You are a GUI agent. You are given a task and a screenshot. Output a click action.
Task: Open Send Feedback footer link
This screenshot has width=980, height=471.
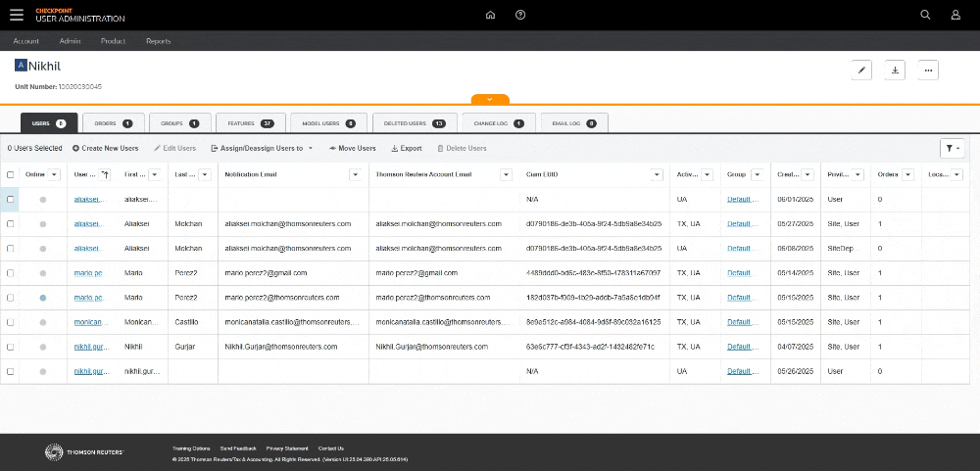(238, 448)
